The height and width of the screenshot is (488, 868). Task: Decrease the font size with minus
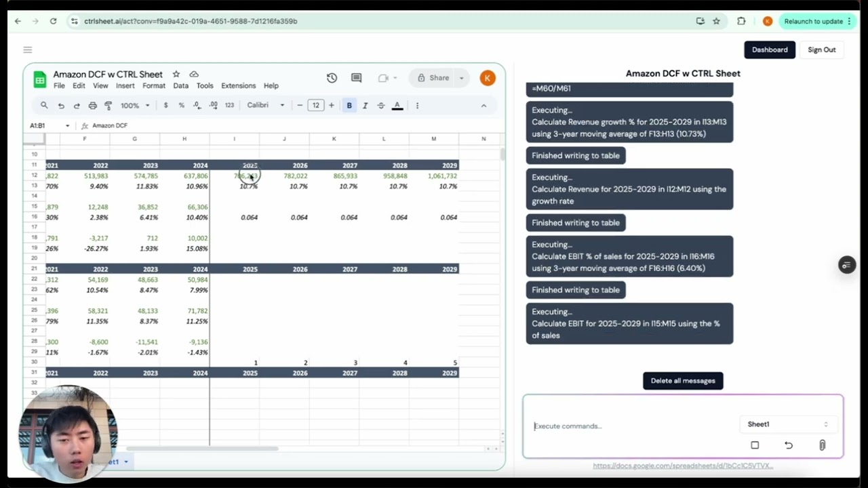pos(300,105)
